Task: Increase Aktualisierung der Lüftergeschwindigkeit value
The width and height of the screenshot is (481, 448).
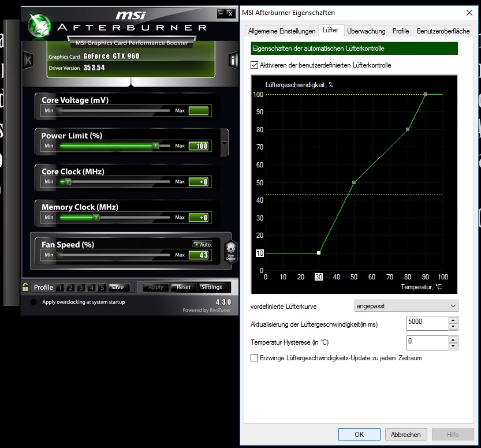Action: [453, 320]
